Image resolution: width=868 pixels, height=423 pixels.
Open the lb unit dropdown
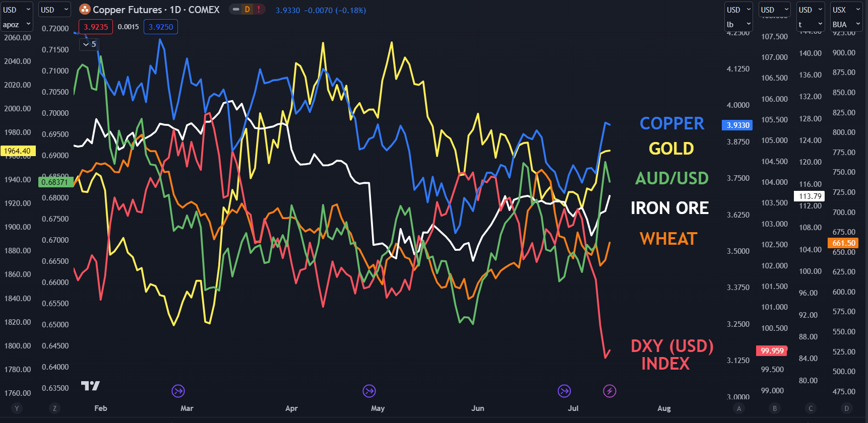pos(739,24)
